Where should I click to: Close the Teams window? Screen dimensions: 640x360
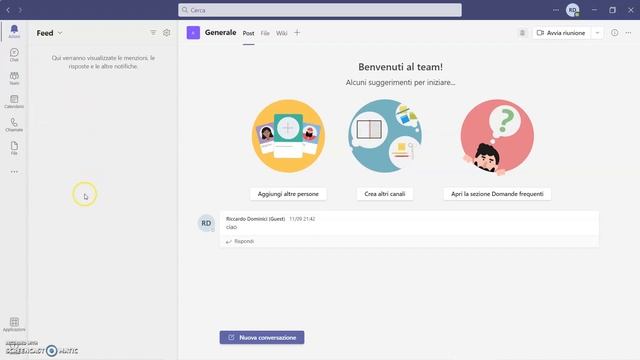631,10
